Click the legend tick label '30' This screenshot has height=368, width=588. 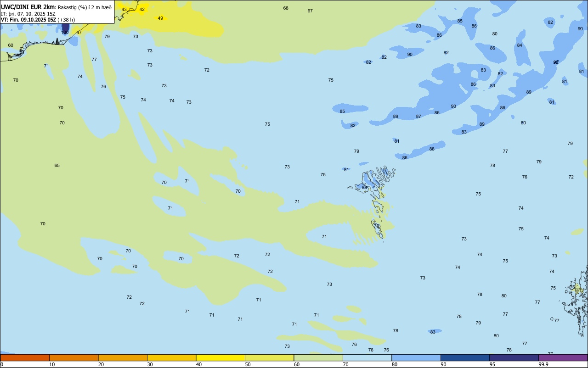click(150, 364)
